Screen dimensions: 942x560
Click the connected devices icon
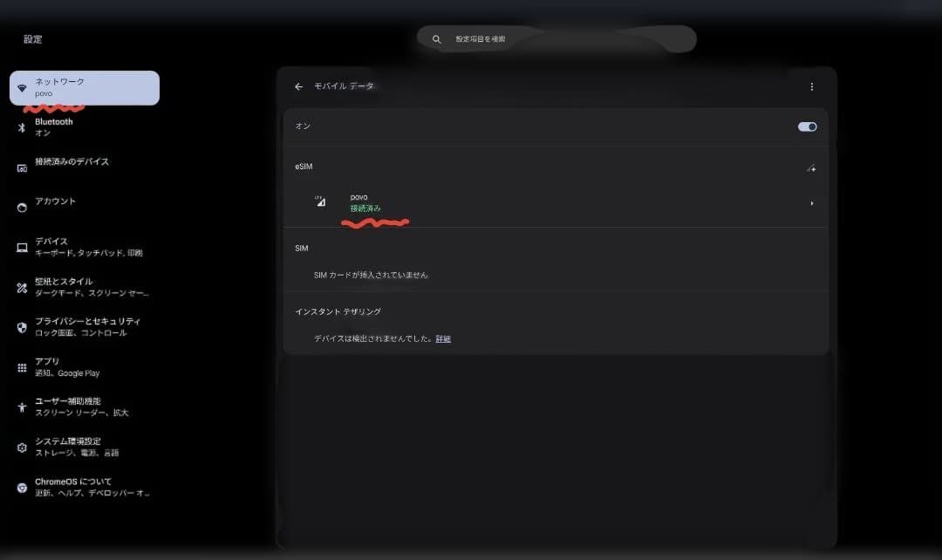[21, 166]
